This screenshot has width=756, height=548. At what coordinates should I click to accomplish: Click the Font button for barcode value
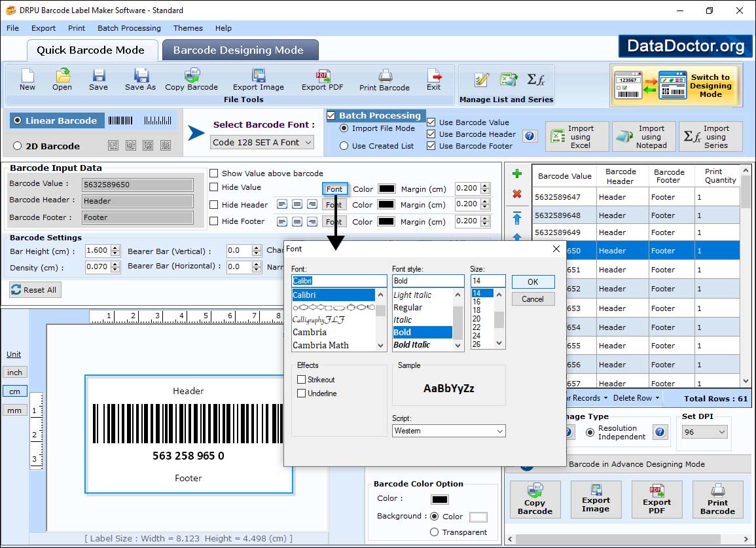coord(334,189)
